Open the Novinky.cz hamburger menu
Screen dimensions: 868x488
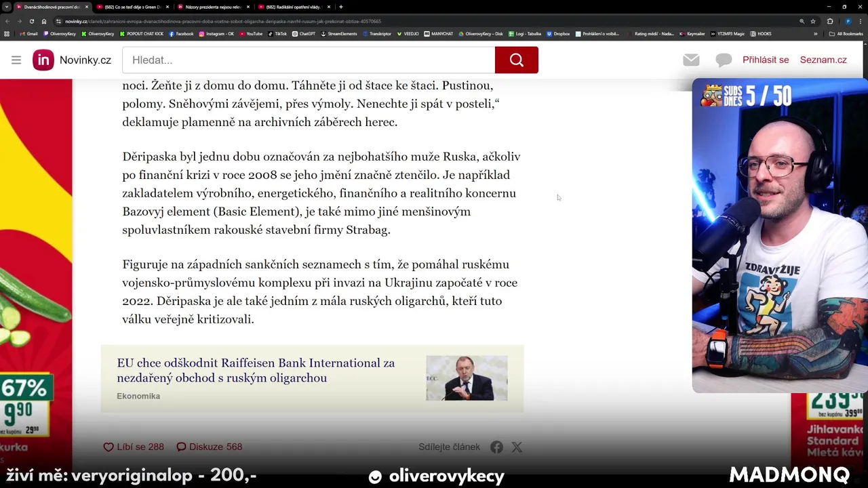(16, 60)
